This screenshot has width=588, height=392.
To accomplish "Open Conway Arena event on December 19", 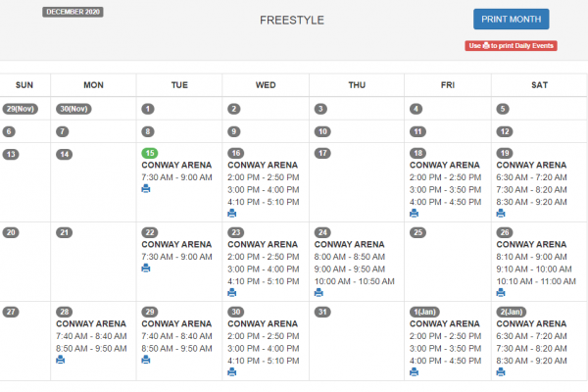I will click(531, 165).
